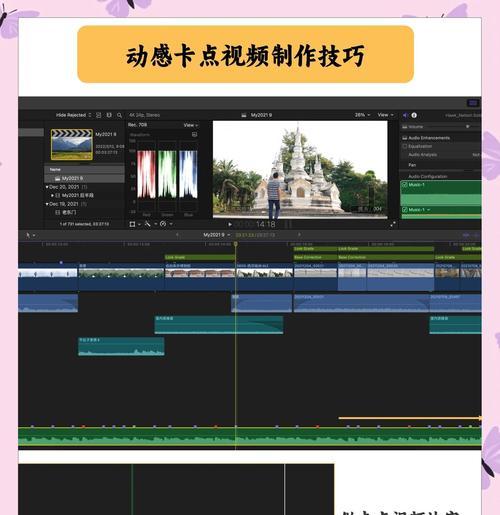The height and width of the screenshot is (515, 500).
Task: Open the View menu in video scopes
Action: click(x=191, y=125)
